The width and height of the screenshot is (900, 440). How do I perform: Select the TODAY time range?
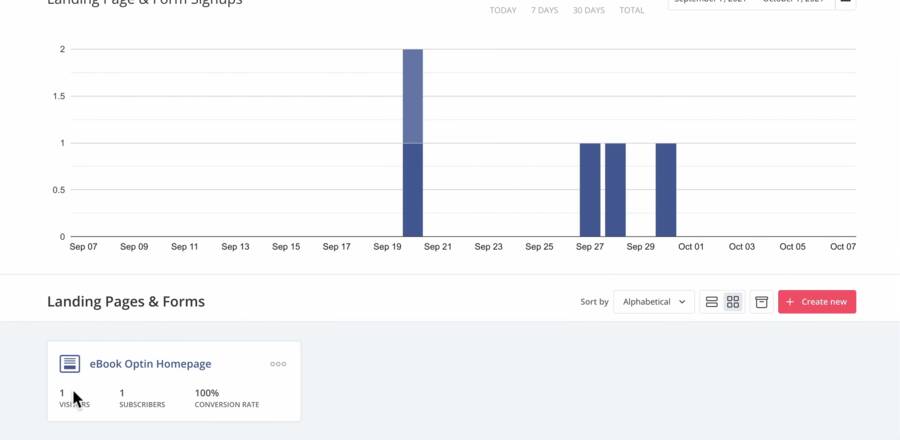(x=503, y=10)
